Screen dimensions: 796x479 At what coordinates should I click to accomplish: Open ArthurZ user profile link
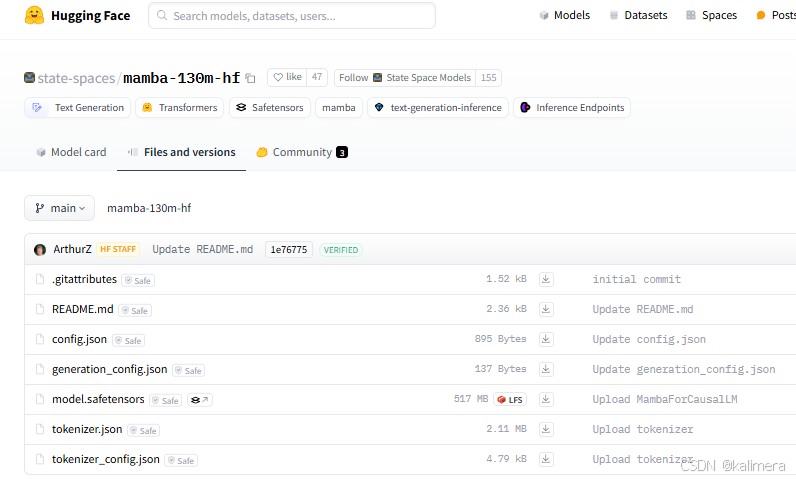click(x=73, y=249)
